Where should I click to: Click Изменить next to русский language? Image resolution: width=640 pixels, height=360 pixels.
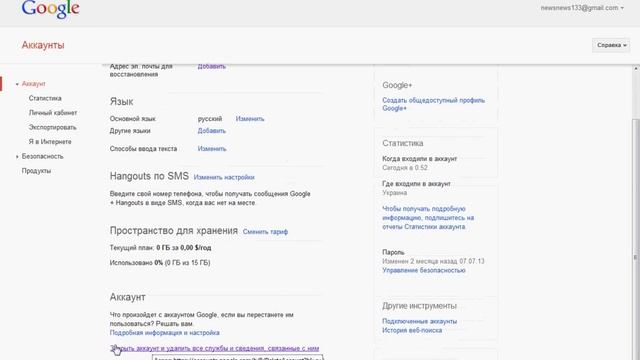[x=250, y=119]
